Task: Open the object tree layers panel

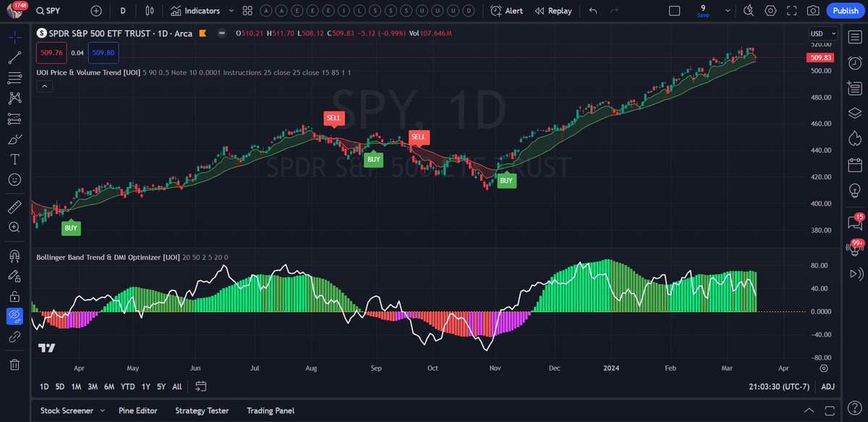Action: click(x=855, y=112)
